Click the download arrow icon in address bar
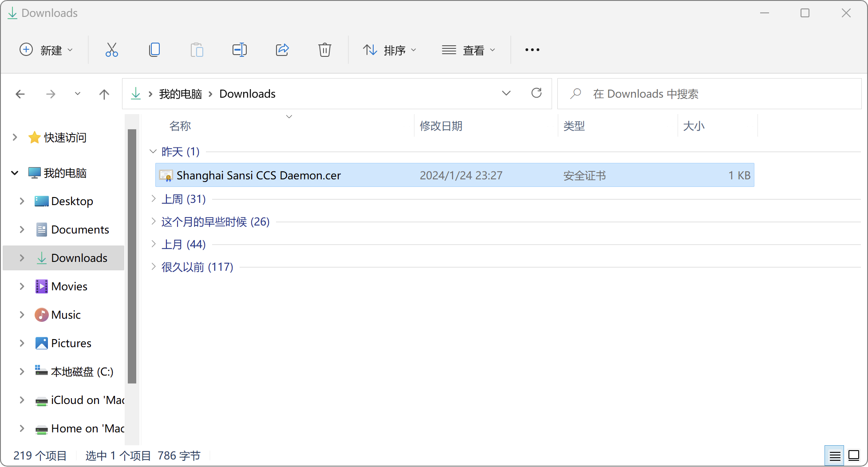This screenshot has height=467, width=868. pyautogui.click(x=136, y=94)
